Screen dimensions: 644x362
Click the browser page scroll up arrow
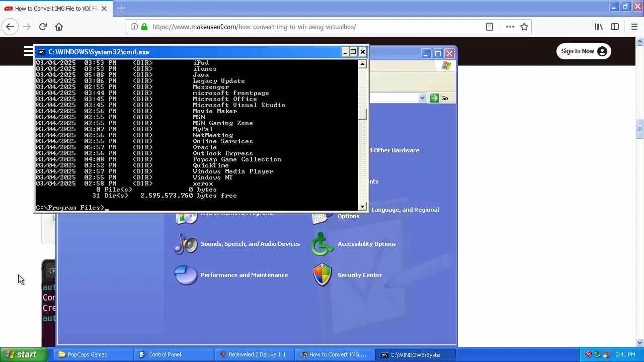pos(639,41)
